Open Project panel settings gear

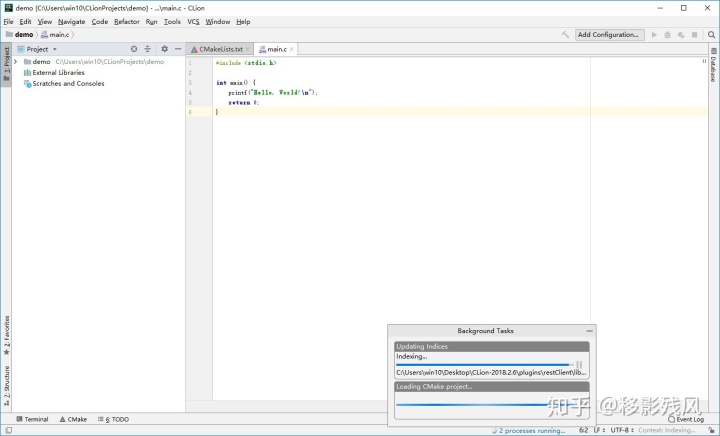click(x=164, y=49)
